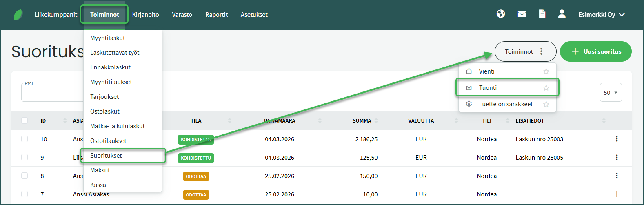Expand the Esimerkki Oy company dropdown
Viewport: 644px width, 205px height.
(601, 15)
